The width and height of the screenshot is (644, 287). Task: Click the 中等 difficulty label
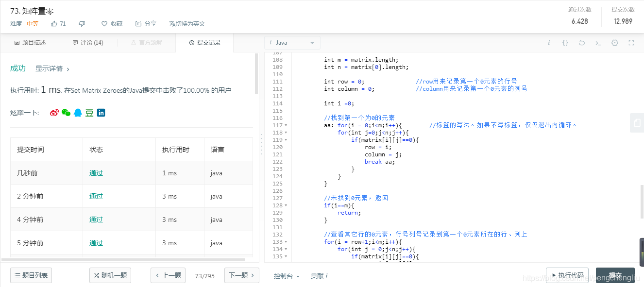(x=33, y=23)
